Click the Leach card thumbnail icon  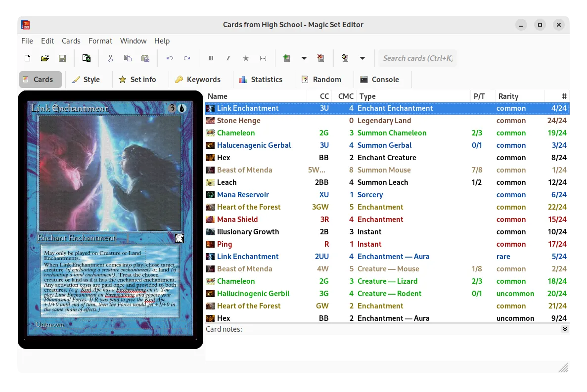(x=210, y=182)
